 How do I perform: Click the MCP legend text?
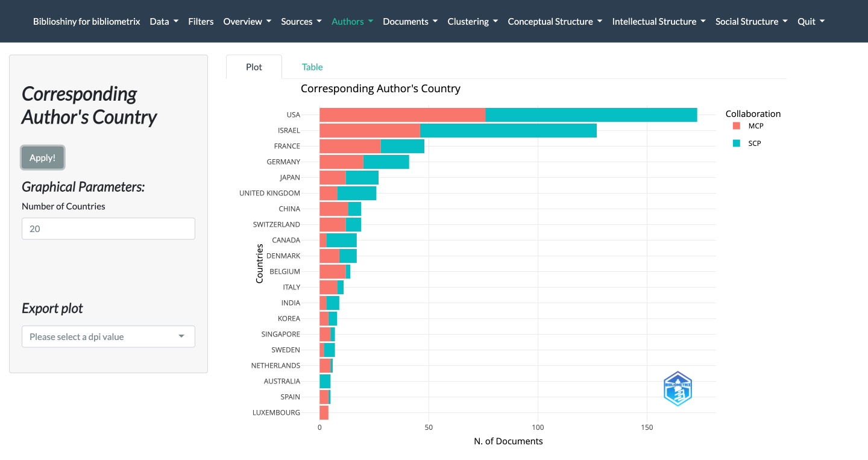(756, 126)
